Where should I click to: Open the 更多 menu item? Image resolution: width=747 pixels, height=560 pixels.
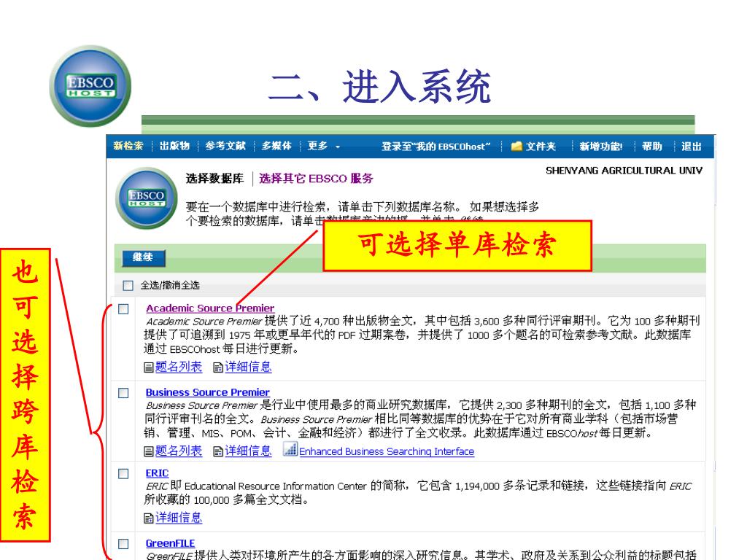pyautogui.click(x=318, y=146)
